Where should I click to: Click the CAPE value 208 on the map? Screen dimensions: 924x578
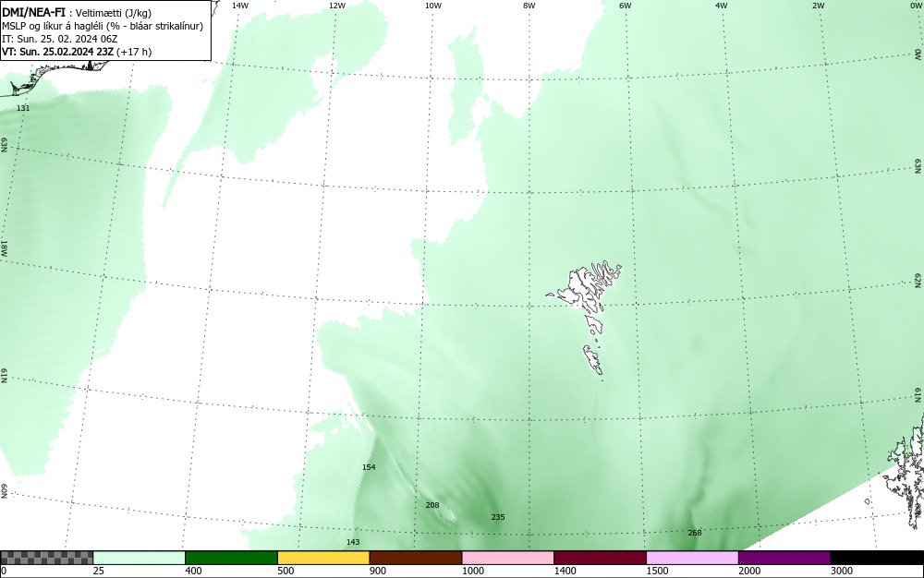pos(432,505)
